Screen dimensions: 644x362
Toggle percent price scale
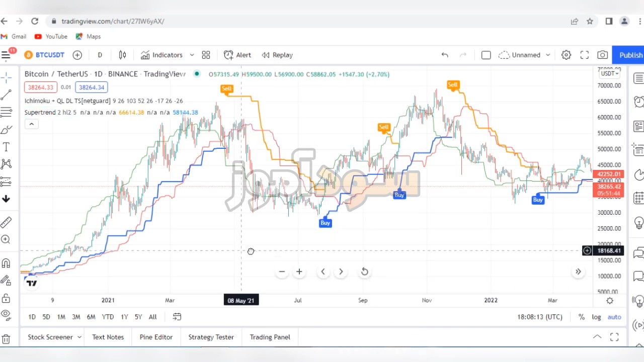[582, 317]
